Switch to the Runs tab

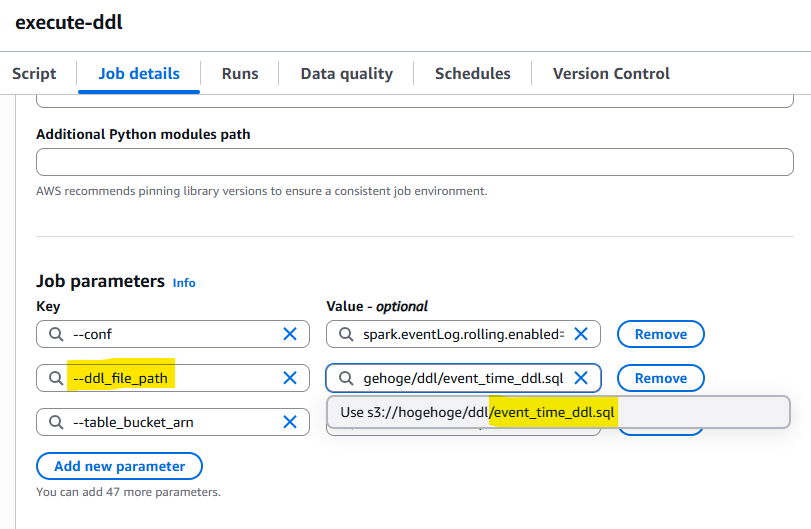click(240, 73)
